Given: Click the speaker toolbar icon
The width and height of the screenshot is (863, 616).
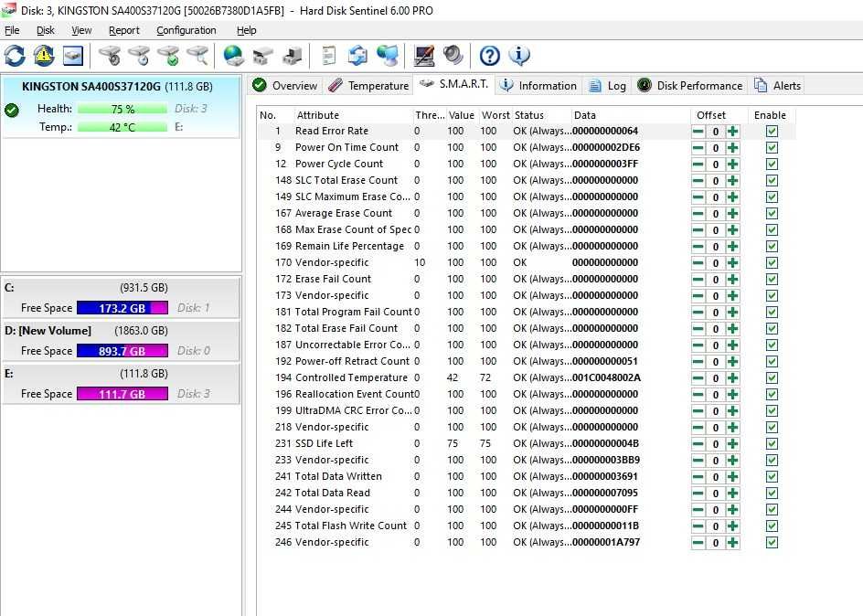Looking at the screenshot, I should coord(453,56).
